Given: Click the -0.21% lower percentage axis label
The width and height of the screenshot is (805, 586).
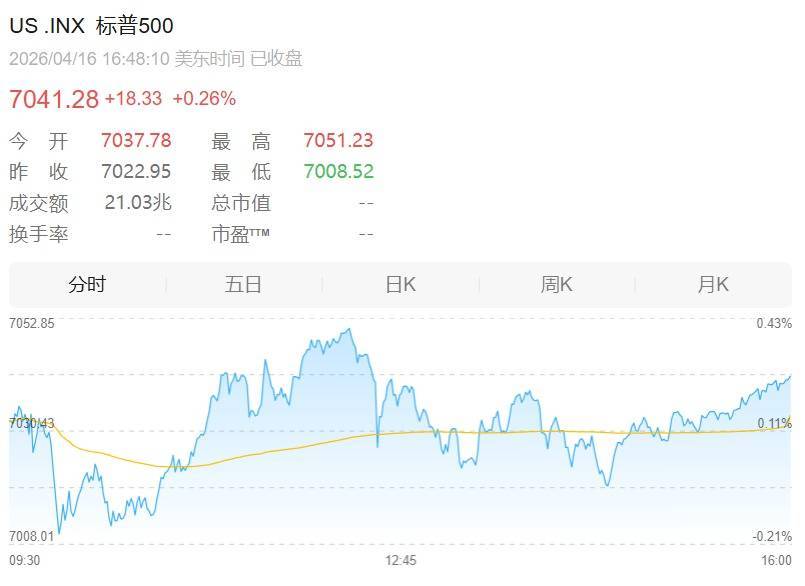Looking at the screenshot, I should [x=774, y=536].
